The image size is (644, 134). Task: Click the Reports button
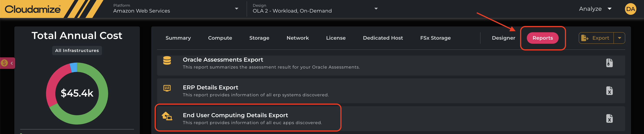pyautogui.click(x=542, y=38)
